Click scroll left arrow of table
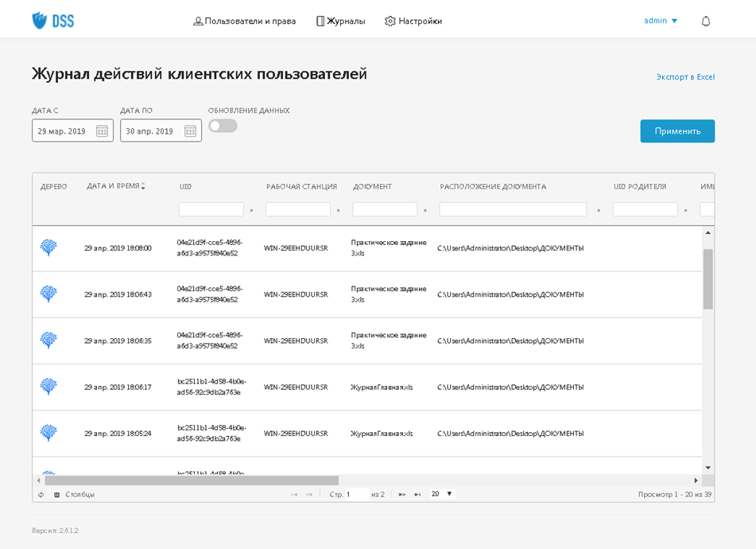The image size is (756, 549). [39, 481]
